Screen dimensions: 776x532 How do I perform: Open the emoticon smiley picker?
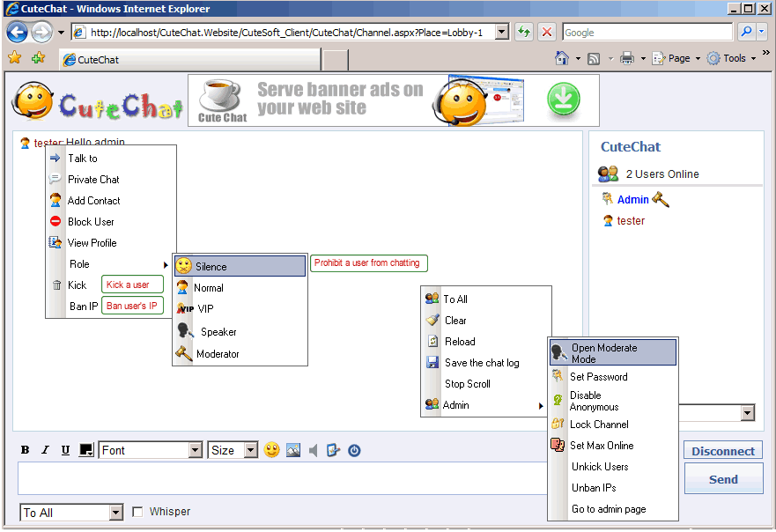pos(271,450)
